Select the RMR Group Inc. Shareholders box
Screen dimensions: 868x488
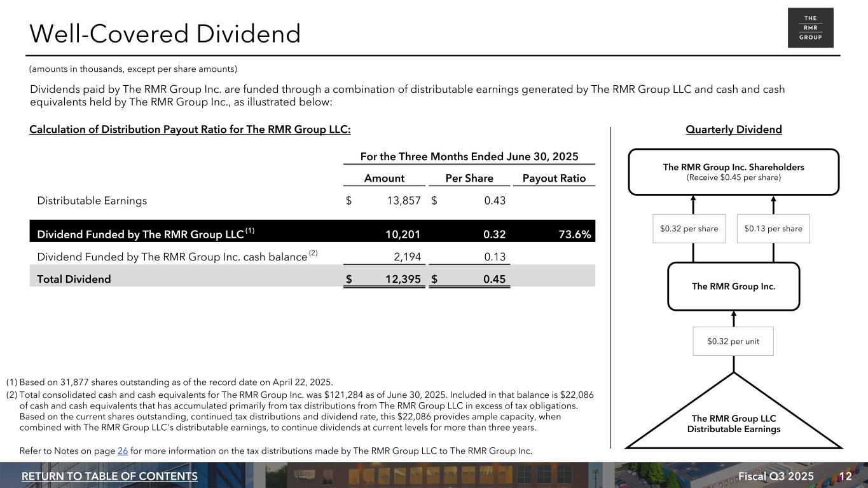(x=733, y=172)
